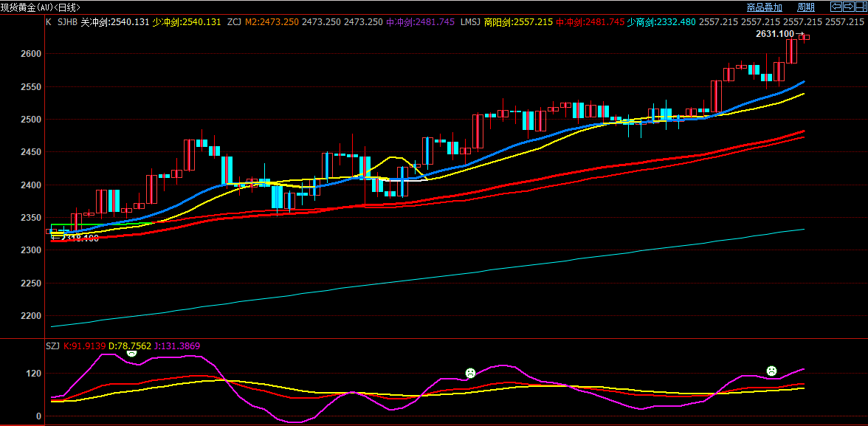The height and width of the screenshot is (426, 868).
Task: Open the 商品叠加 overlay link
Action: [x=764, y=7]
